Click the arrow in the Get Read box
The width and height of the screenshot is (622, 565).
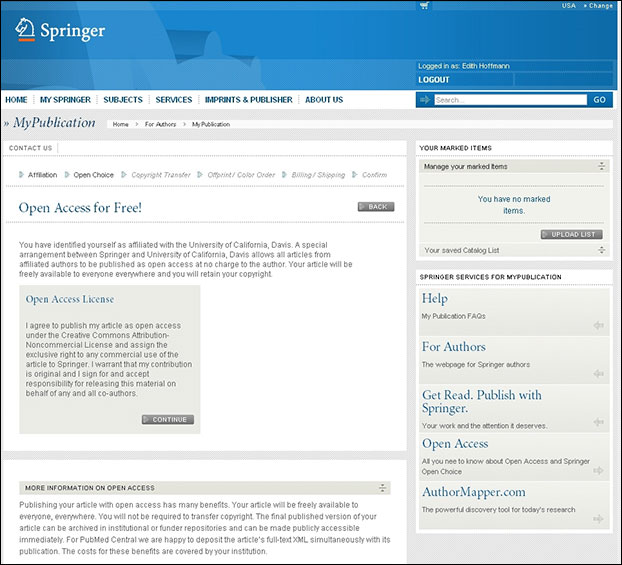click(598, 422)
